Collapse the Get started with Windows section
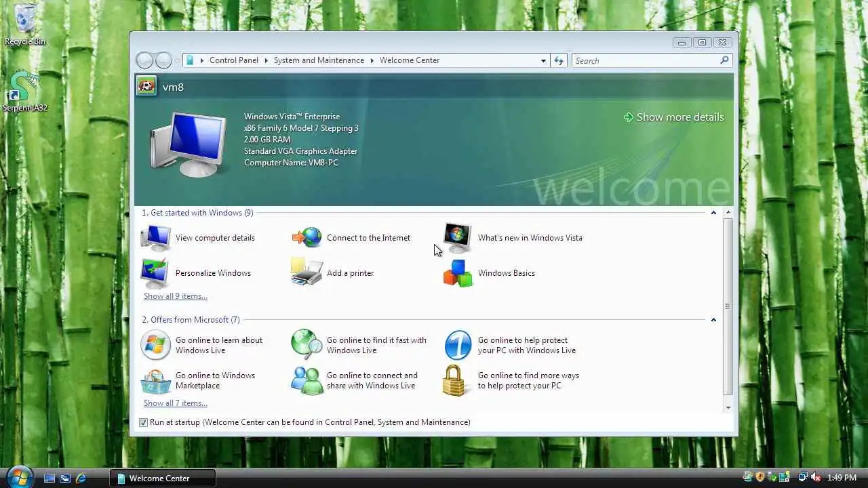This screenshot has width=868, height=488. [713, 213]
